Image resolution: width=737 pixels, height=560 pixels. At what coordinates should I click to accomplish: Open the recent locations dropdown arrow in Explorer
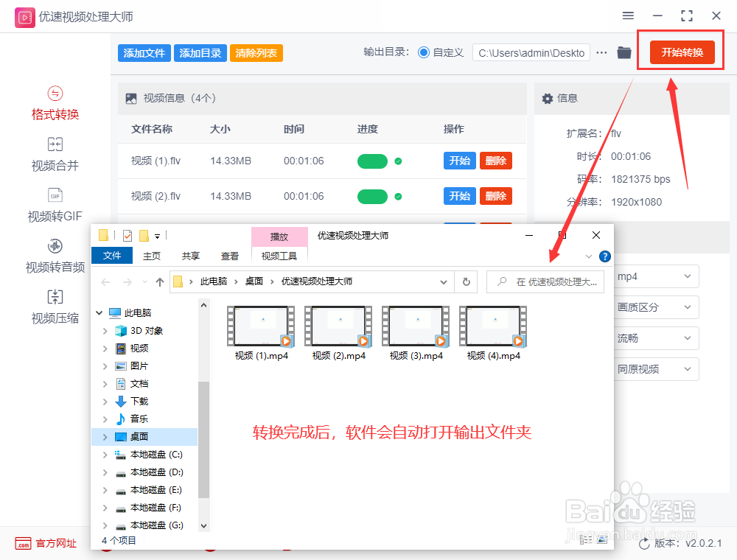pos(144,282)
